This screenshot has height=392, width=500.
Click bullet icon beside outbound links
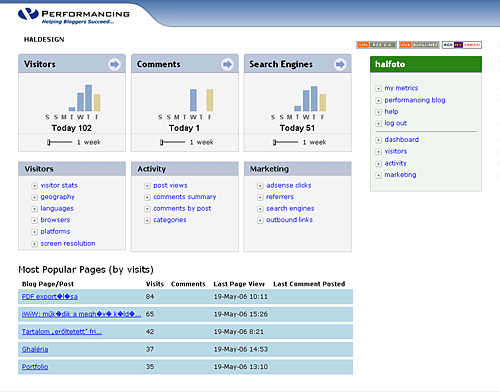click(260, 220)
